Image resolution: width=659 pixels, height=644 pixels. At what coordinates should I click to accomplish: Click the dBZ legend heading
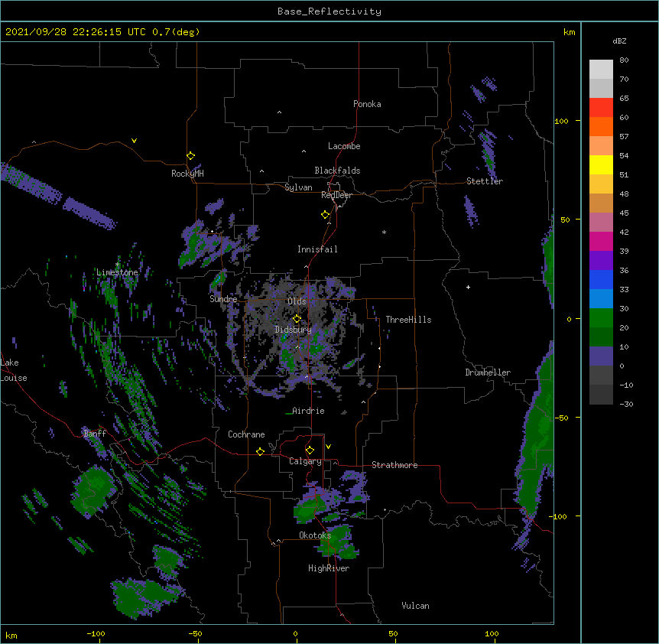tap(619, 41)
